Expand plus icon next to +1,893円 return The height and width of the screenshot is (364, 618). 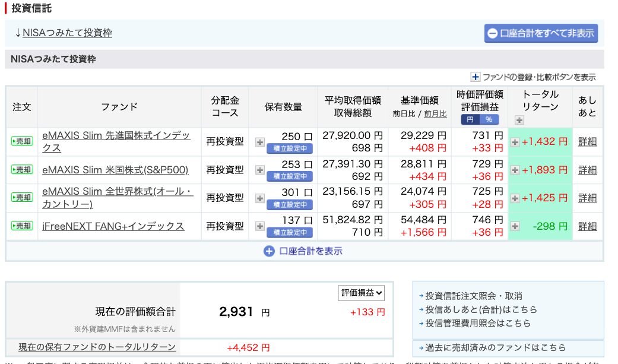coord(515,170)
